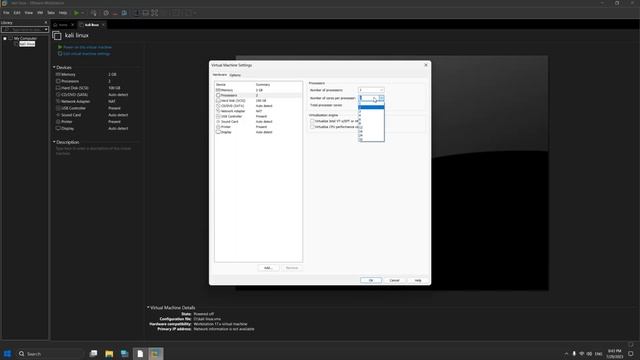
Task: Collapse the Virtual Machine Details section
Action: click(x=148, y=307)
